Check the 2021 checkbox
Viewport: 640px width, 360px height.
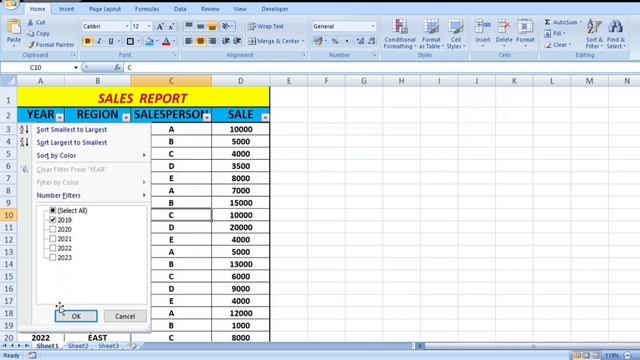[x=53, y=238]
